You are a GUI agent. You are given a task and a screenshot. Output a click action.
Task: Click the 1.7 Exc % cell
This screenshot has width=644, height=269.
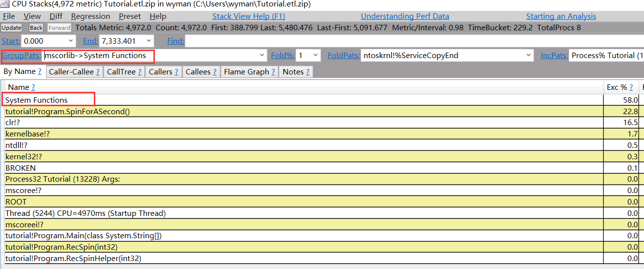(x=622, y=134)
